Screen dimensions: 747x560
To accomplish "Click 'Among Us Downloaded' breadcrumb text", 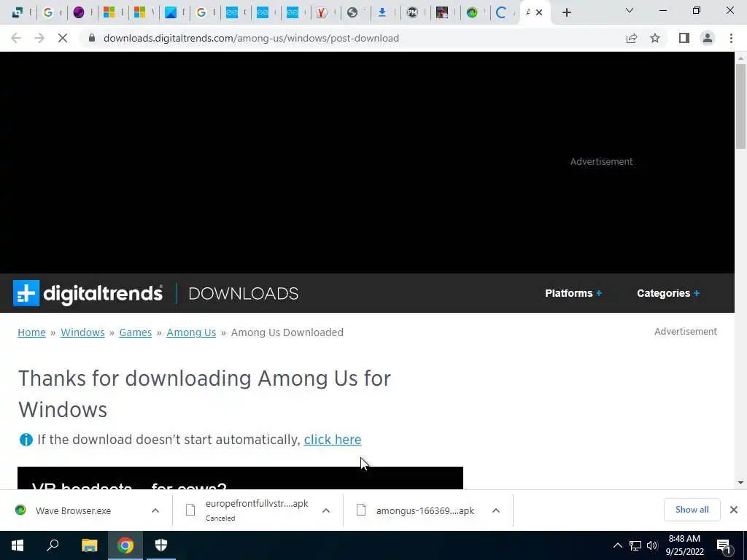I will [287, 332].
